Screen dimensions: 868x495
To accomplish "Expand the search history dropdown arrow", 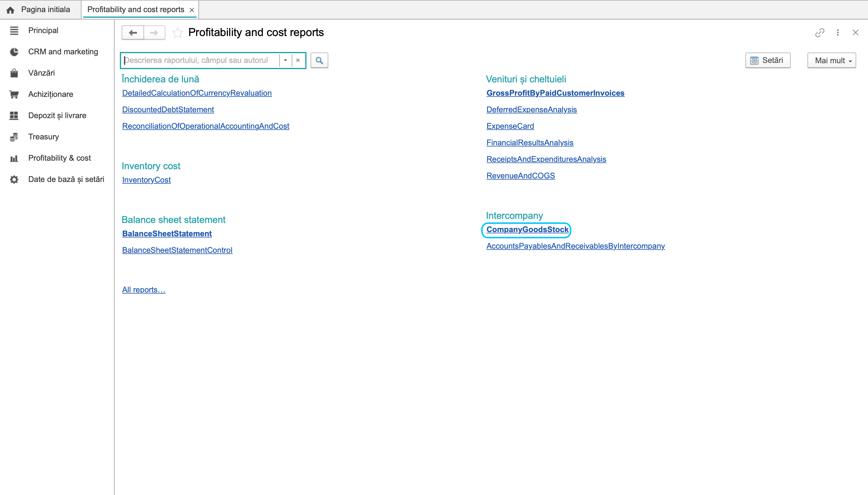I will coord(285,60).
